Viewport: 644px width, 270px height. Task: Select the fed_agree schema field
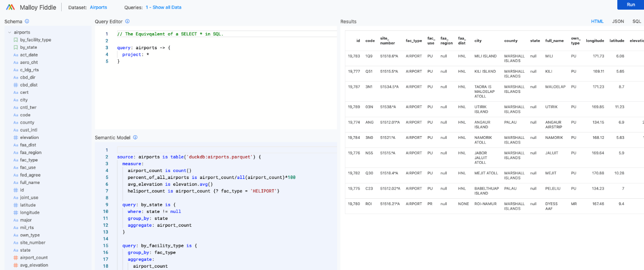(30, 175)
